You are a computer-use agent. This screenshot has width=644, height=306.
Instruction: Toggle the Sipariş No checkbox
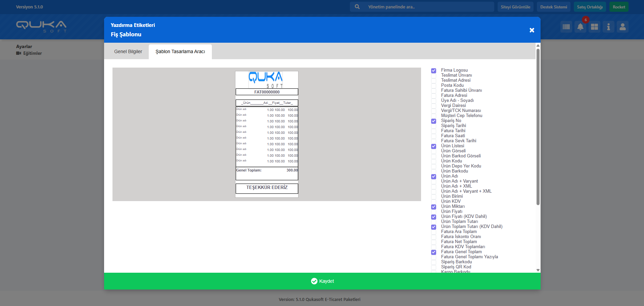tap(433, 121)
